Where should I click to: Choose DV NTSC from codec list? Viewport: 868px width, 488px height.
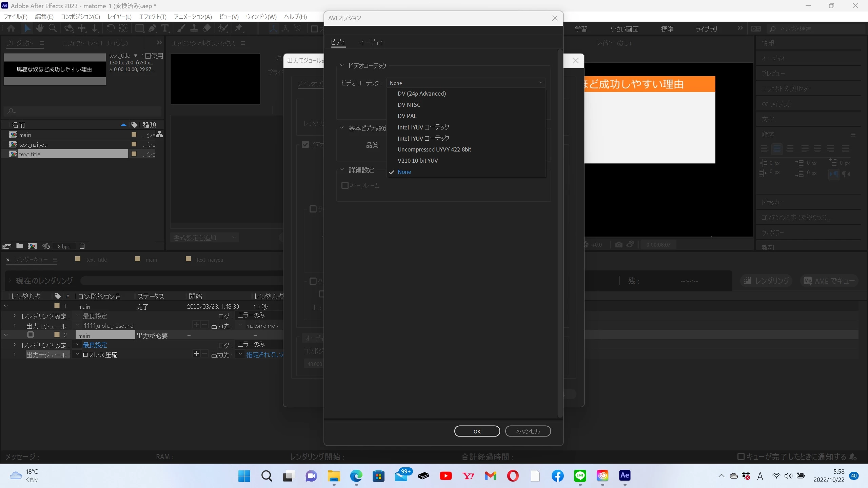(409, 105)
